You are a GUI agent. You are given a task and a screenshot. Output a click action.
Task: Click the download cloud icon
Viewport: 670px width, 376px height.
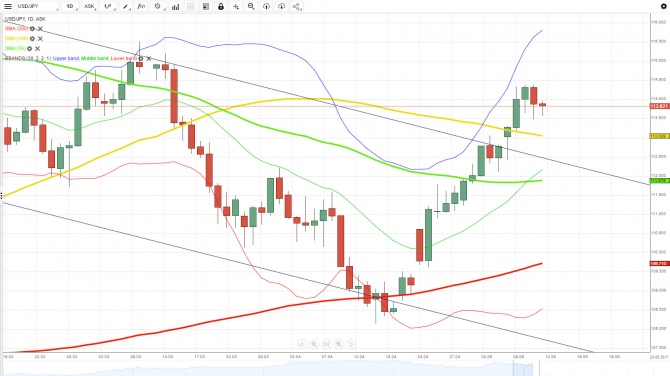tap(281, 6)
